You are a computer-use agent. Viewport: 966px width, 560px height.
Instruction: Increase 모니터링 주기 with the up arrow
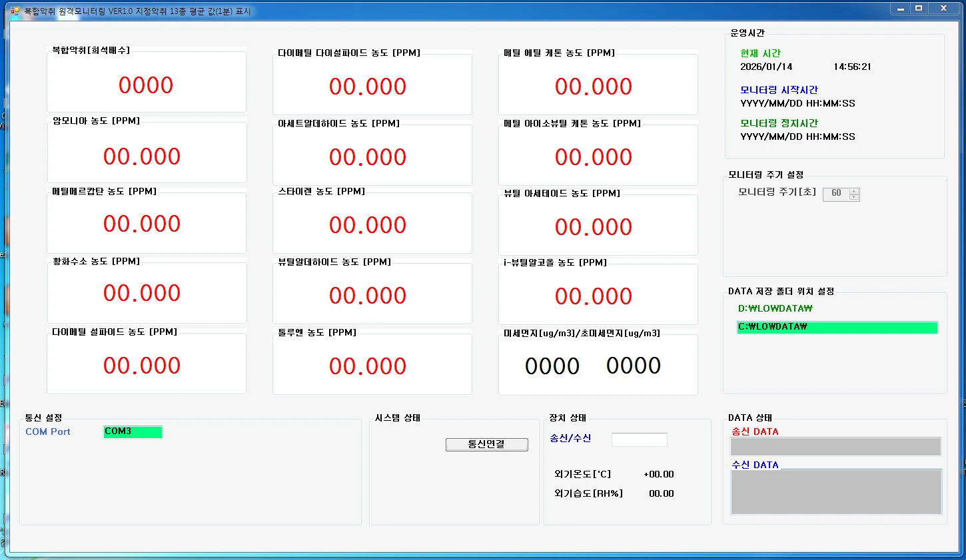(854, 191)
